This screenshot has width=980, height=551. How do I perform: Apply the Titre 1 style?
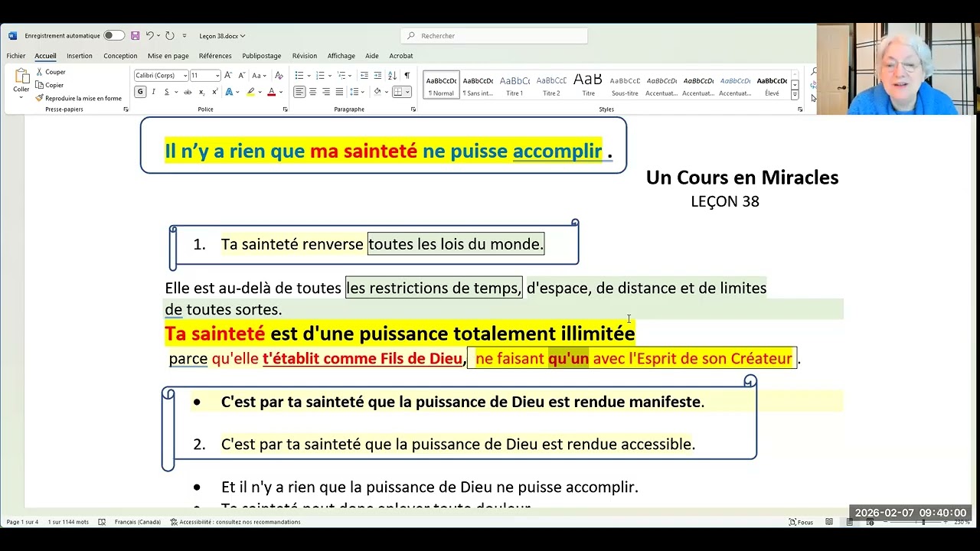click(514, 84)
